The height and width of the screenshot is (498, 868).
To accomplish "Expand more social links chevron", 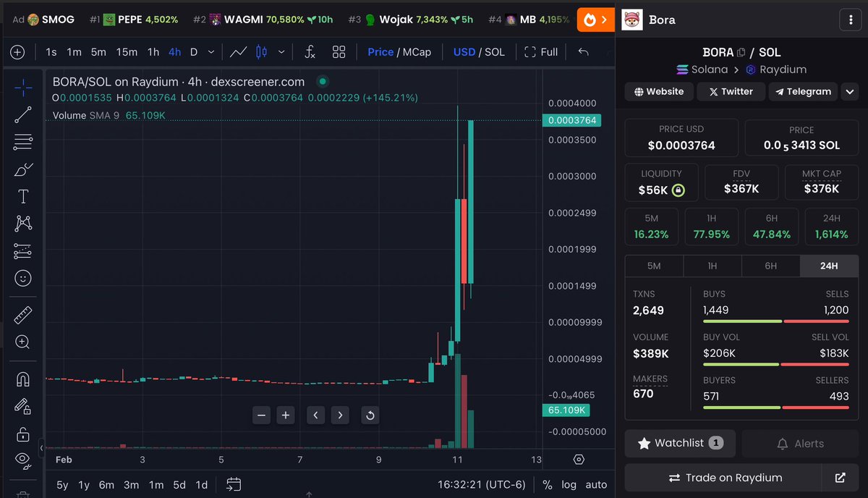I will pyautogui.click(x=849, y=92).
